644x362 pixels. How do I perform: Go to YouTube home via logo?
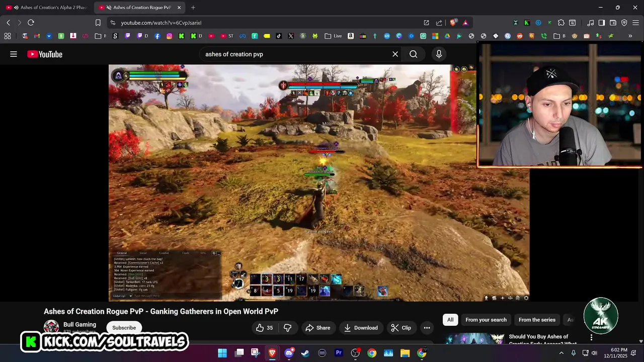click(x=45, y=54)
